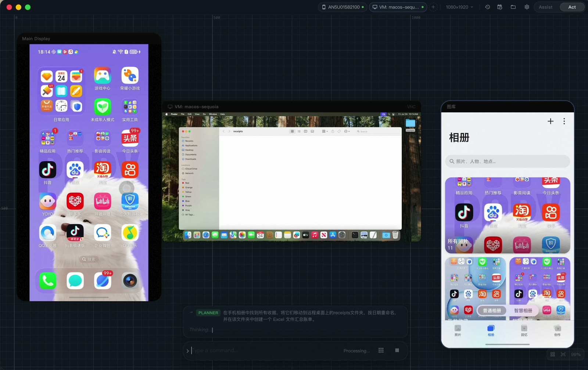
Task: Tap the Messages bubble in phone dock
Action: [75, 281]
